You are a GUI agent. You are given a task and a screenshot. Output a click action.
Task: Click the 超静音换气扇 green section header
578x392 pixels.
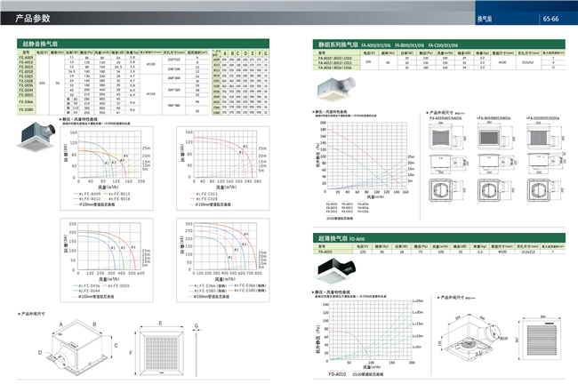click(41, 42)
